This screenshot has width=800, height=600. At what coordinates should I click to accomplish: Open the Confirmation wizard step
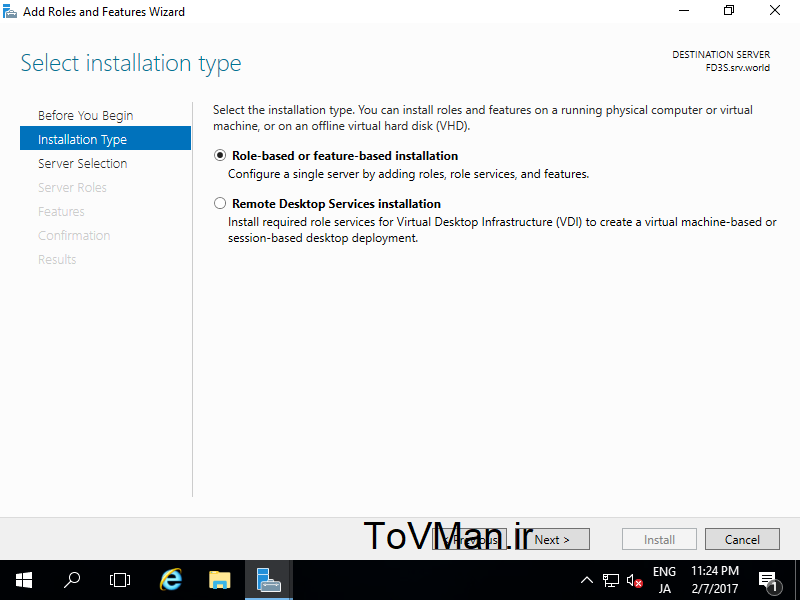(x=74, y=236)
